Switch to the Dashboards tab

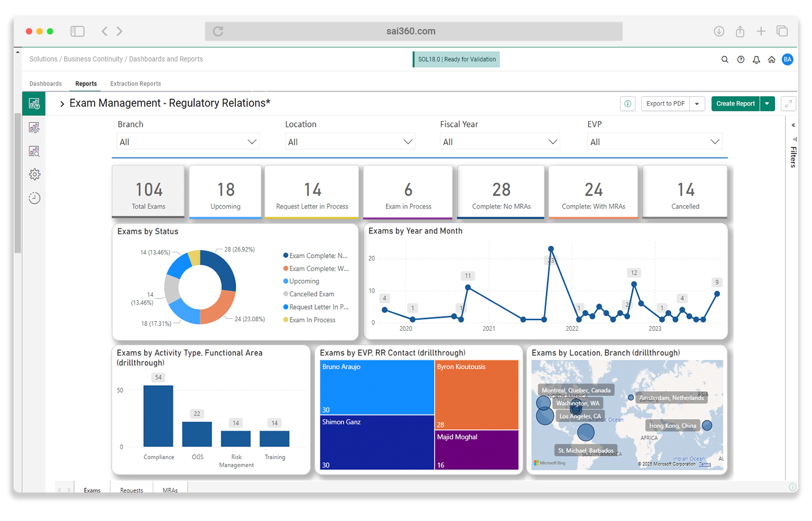45,83
